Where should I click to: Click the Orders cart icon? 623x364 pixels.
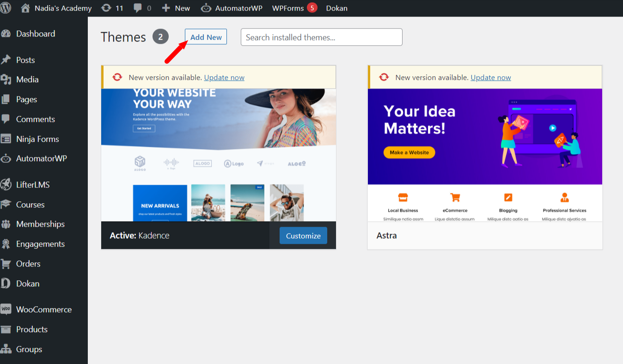pos(6,264)
